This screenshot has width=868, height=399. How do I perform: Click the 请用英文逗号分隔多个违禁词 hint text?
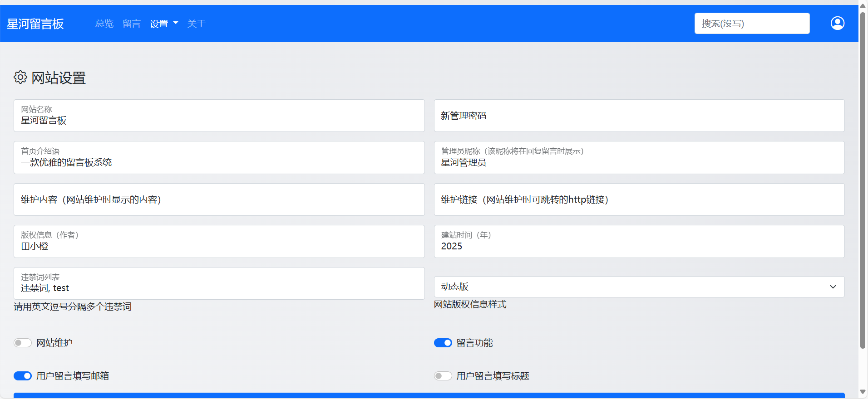(x=73, y=307)
